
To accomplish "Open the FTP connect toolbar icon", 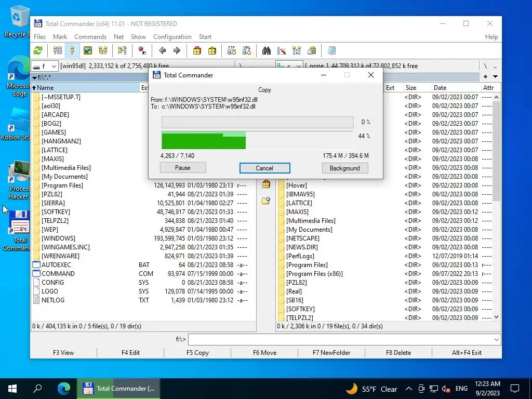I will click(232, 50).
